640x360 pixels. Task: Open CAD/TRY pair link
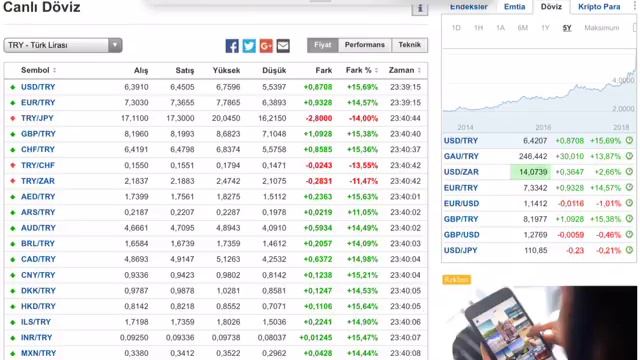[x=38, y=259]
